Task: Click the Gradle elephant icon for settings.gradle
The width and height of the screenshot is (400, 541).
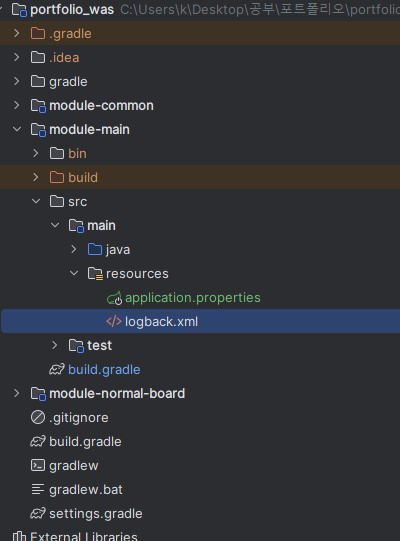Action: click(38, 514)
